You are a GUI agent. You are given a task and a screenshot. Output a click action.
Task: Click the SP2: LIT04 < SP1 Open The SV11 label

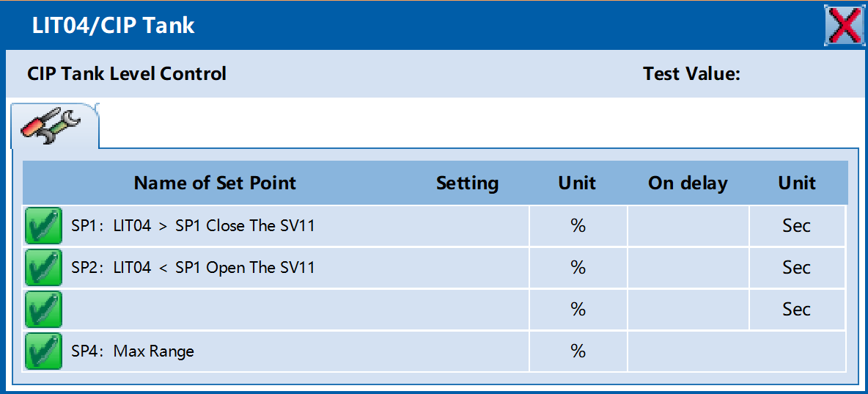[x=194, y=268]
